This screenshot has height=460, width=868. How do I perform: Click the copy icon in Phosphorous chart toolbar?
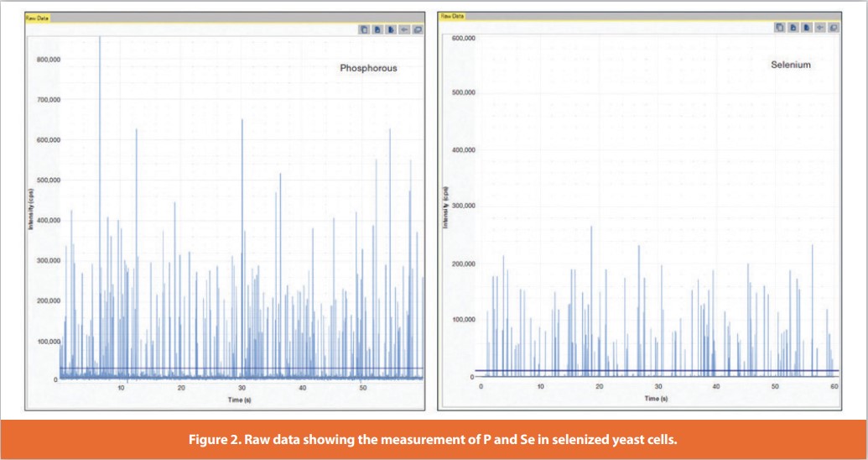point(365,29)
